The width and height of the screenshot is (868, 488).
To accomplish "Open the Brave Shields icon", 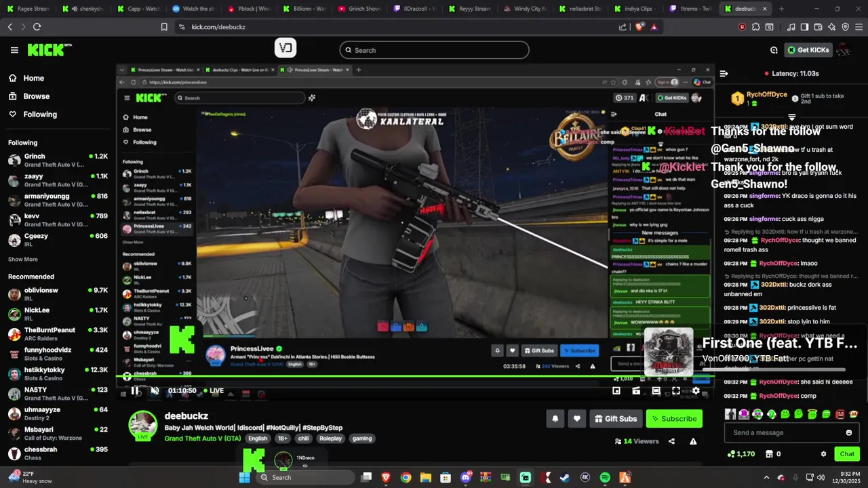I will point(639,27).
